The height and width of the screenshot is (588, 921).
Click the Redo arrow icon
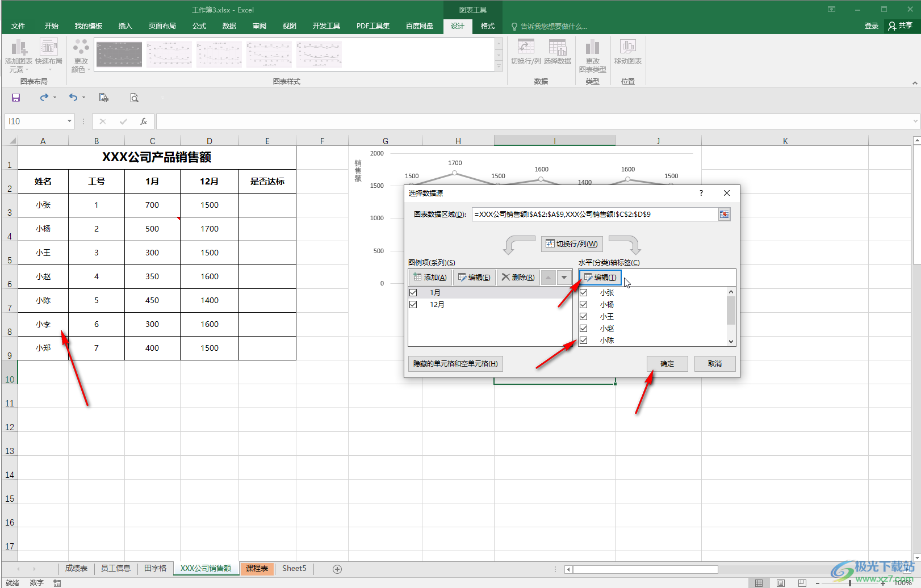pos(44,98)
